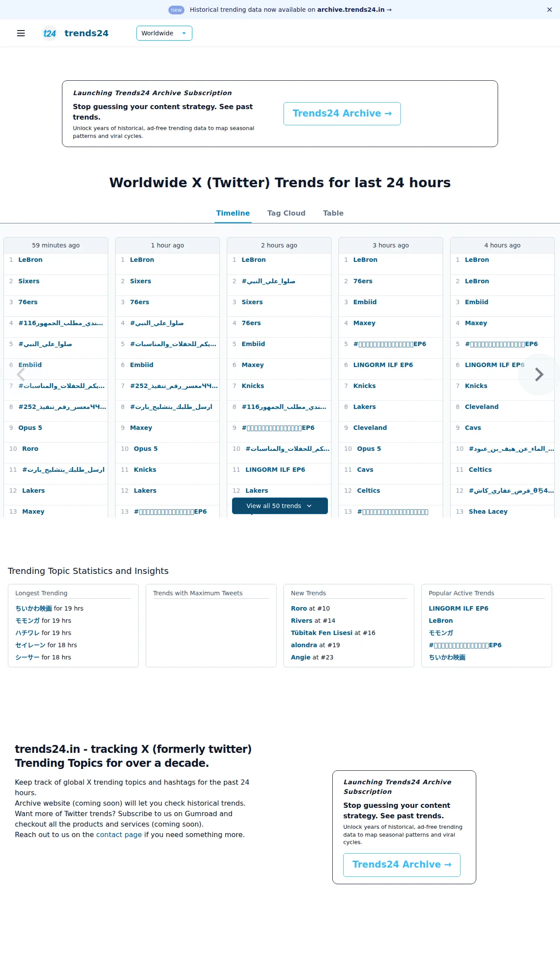
Task: Switch to the Table tab
Action: click(x=333, y=213)
